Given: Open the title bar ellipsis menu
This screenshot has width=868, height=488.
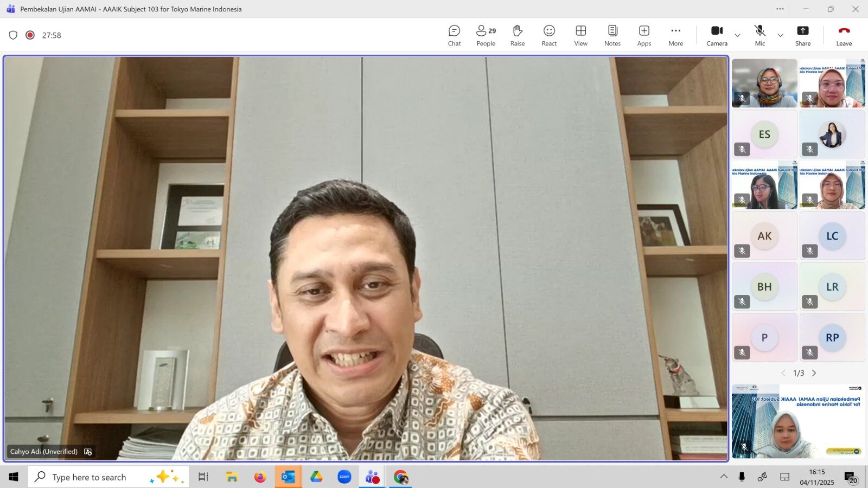Looking at the screenshot, I should 780,9.
